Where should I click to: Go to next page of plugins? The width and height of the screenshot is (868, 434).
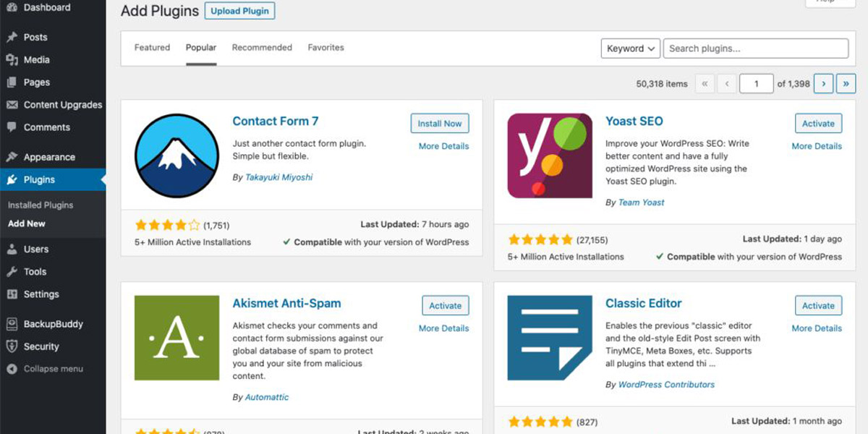tap(823, 84)
